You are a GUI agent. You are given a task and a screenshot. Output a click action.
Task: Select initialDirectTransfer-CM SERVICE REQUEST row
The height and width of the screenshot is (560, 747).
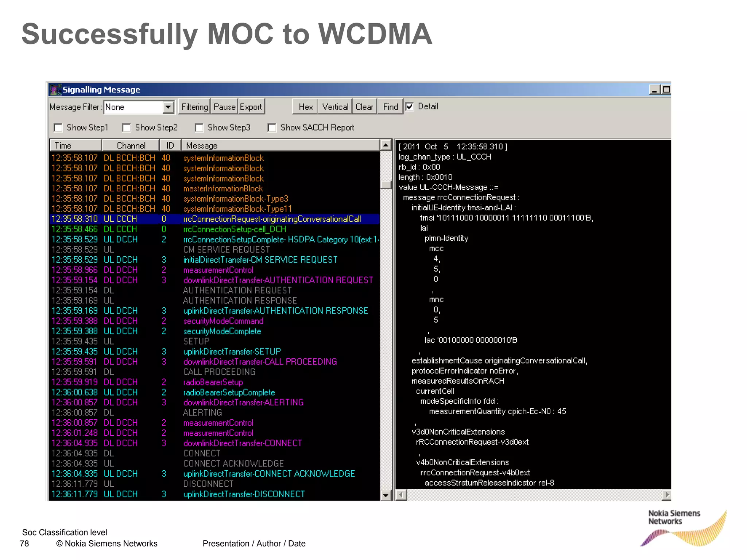[214, 260]
